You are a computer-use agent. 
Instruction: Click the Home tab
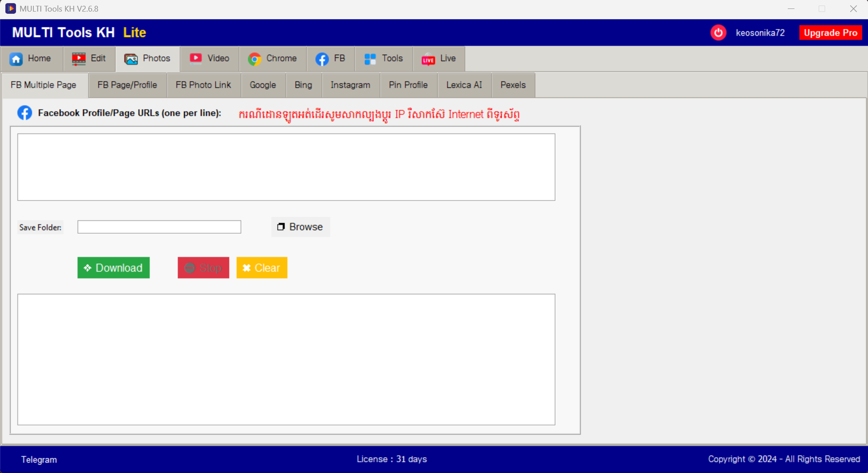[x=31, y=58]
